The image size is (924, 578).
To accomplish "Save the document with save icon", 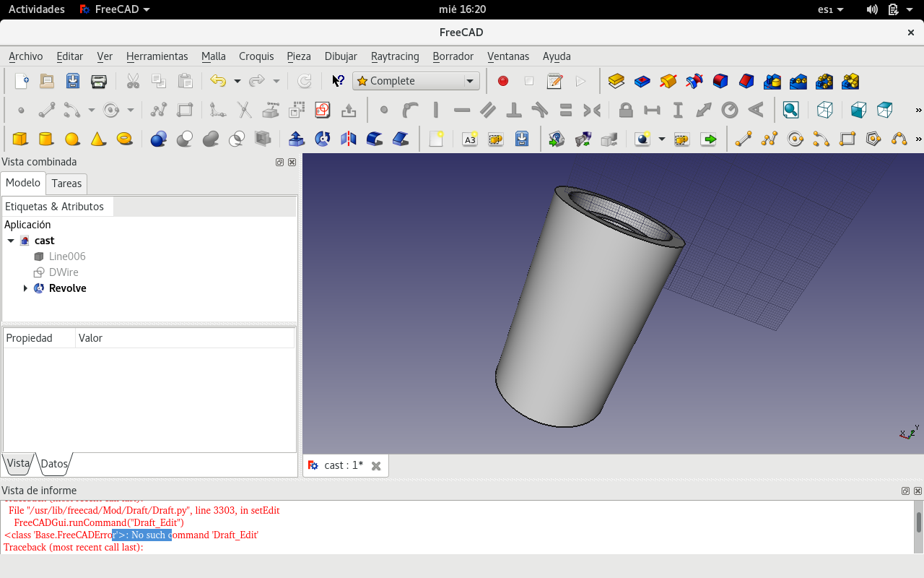I will click(73, 82).
